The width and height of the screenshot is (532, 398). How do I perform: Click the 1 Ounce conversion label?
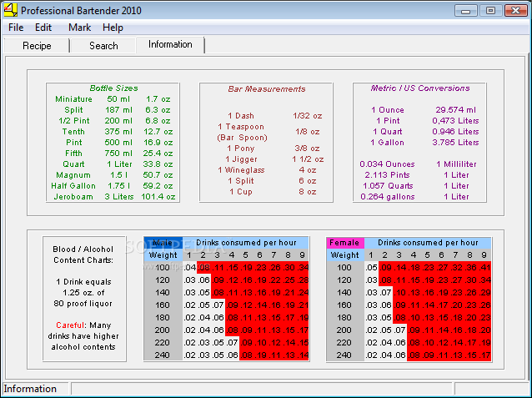(388, 110)
